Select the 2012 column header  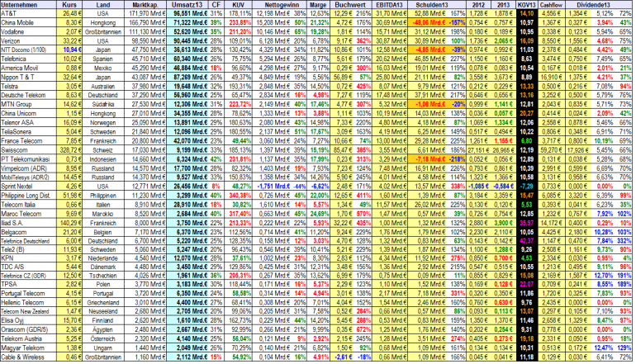click(478, 5)
